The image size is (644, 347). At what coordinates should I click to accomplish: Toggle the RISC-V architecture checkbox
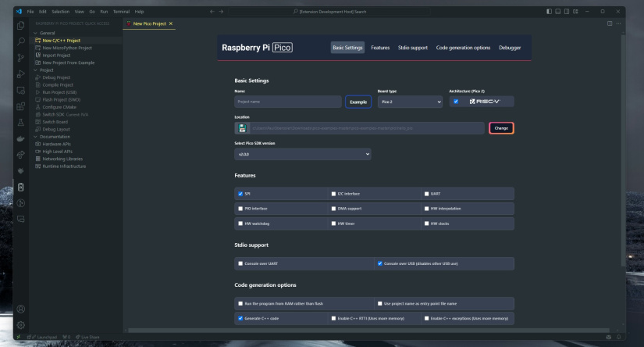[x=457, y=102]
